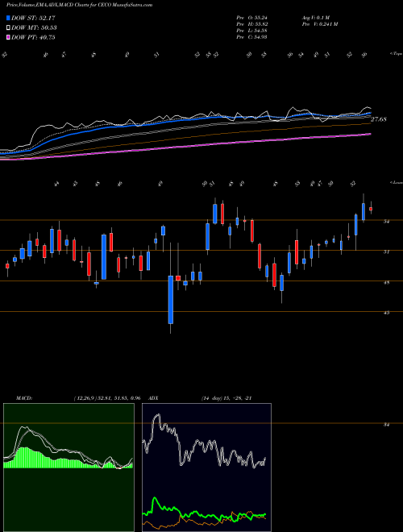Click the green +DI line in ADX panel

(x=204, y=514)
